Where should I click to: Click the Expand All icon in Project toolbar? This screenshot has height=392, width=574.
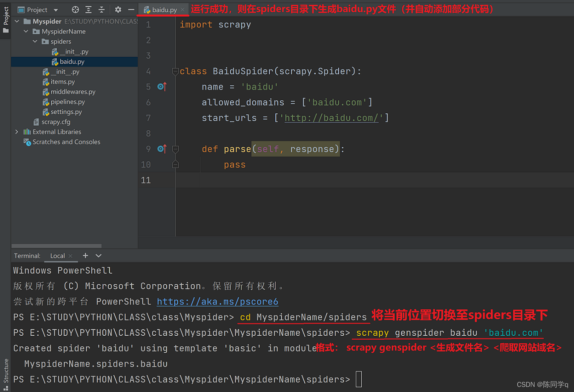point(88,10)
